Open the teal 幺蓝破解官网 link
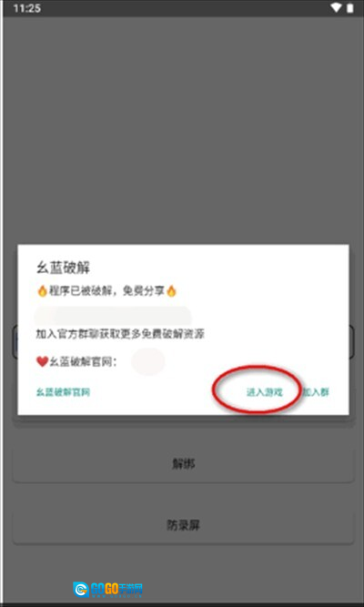 63,392
